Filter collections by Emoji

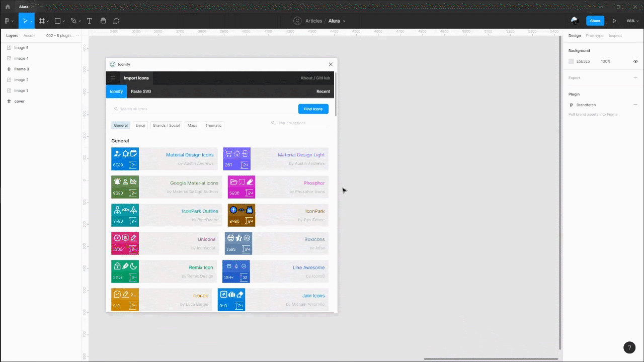coord(140,125)
